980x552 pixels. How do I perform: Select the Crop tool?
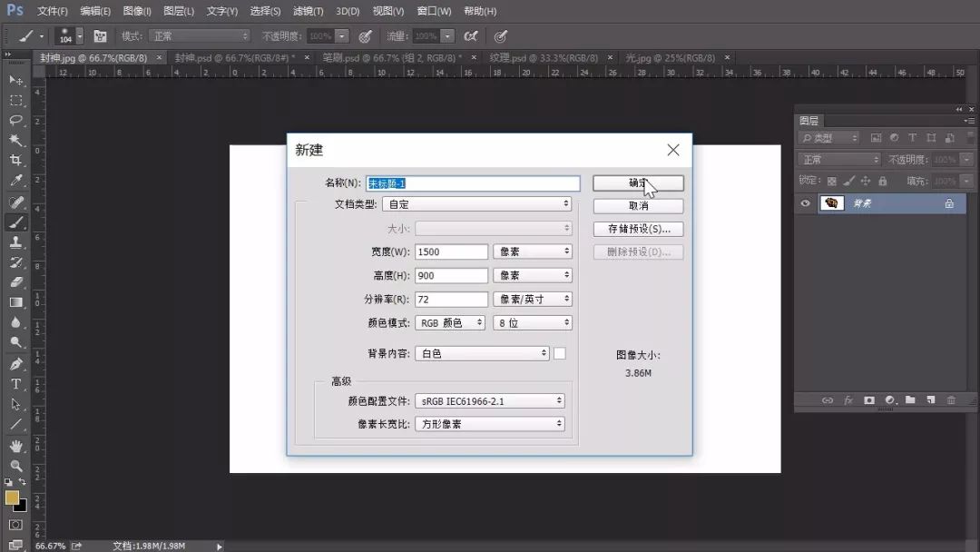[15, 160]
